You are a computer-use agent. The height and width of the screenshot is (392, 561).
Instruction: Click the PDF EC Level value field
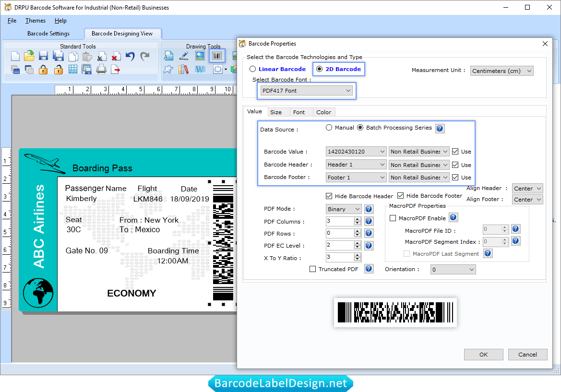tap(340, 245)
